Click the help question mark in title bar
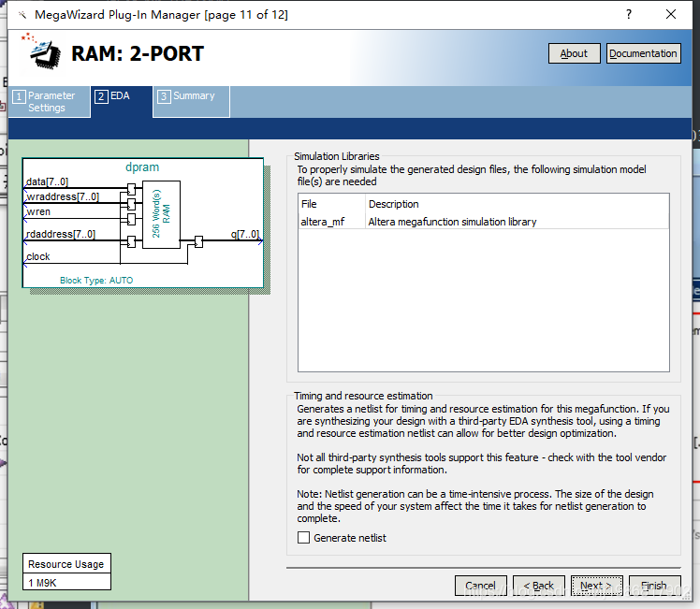The height and width of the screenshot is (609, 700). click(x=629, y=14)
